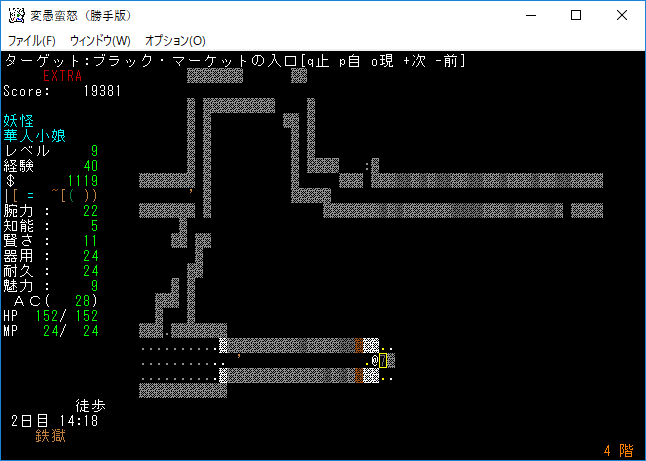Click the equipment symbols row under gold

click(x=50, y=196)
